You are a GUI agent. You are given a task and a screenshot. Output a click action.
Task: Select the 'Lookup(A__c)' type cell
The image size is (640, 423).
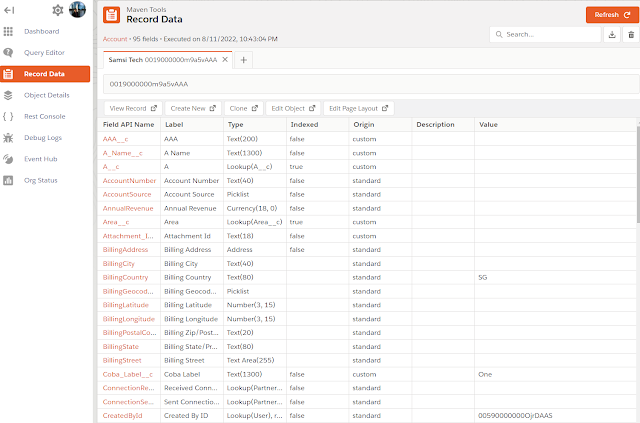point(255,167)
